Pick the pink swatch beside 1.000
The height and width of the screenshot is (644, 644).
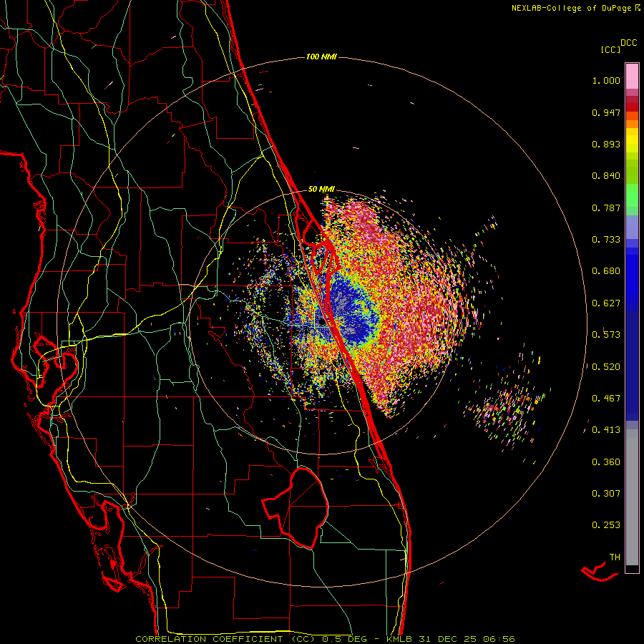click(632, 77)
